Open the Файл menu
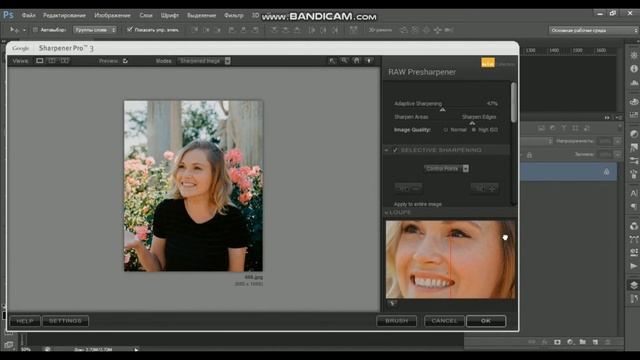 pos(29,16)
